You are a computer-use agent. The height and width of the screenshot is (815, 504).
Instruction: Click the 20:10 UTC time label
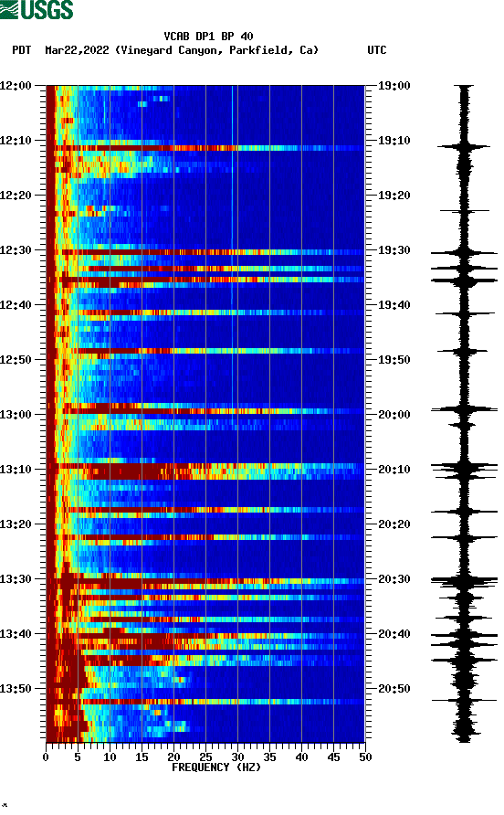pos(394,470)
